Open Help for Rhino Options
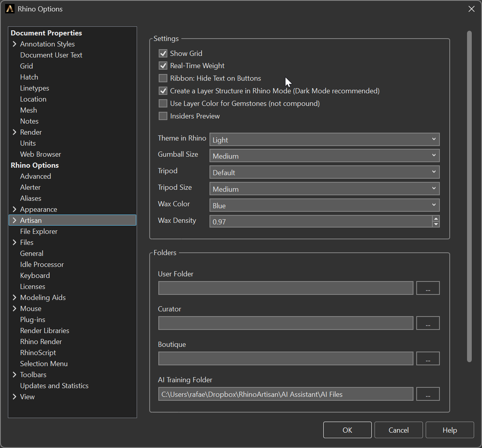Screen dimensions: 482x448 pos(450,430)
